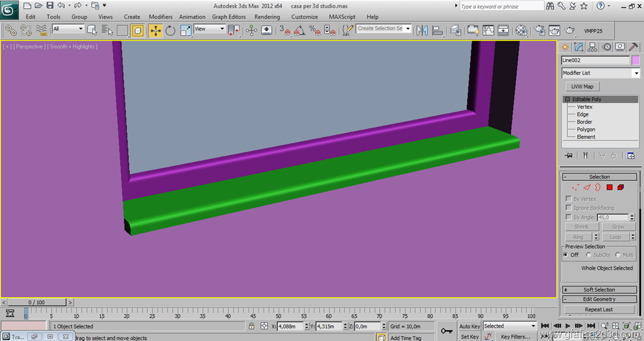Viewport: 644px width, 341px height.
Task: Expand the Soft Selection rollout
Action: coord(599,290)
